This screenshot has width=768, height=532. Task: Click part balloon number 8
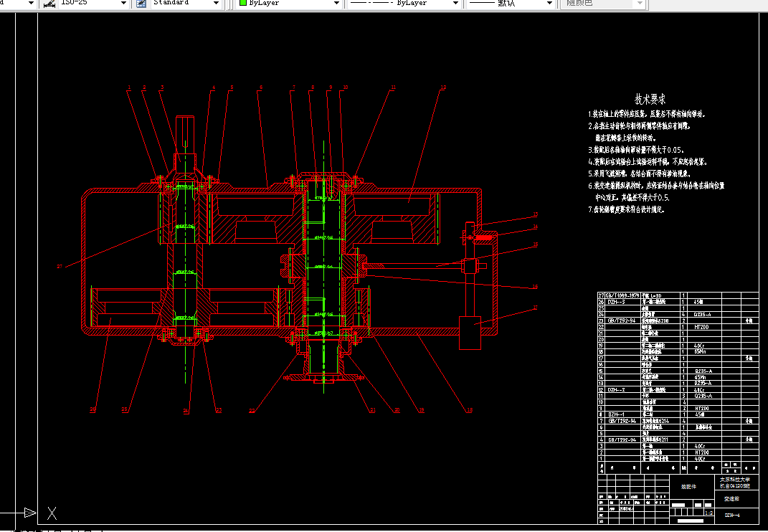pos(313,87)
